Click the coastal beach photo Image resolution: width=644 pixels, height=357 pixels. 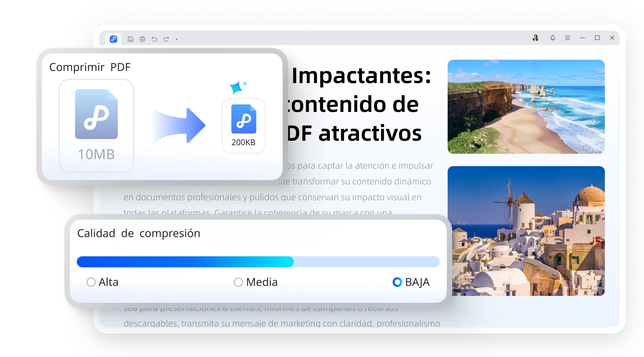[x=526, y=107]
